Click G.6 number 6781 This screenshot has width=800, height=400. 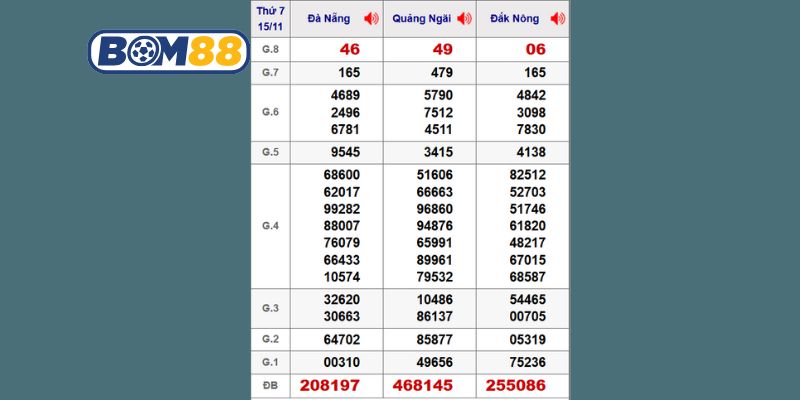345,129
